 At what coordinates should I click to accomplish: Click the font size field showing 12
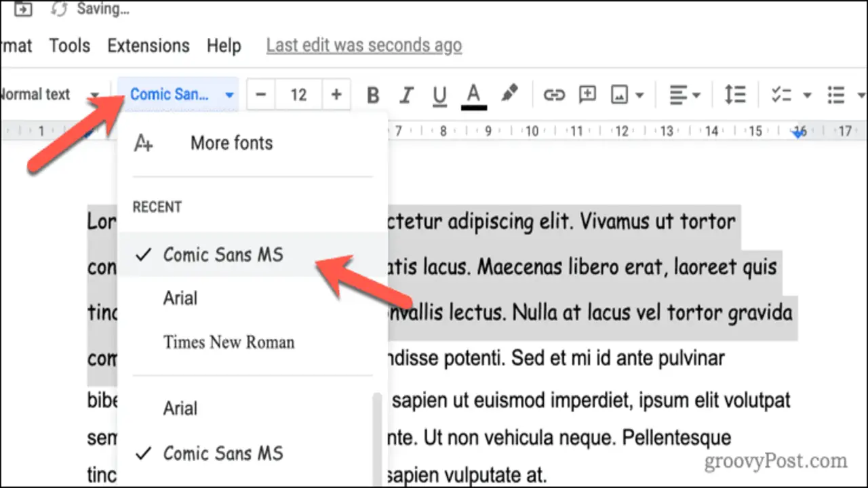click(298, 95)
